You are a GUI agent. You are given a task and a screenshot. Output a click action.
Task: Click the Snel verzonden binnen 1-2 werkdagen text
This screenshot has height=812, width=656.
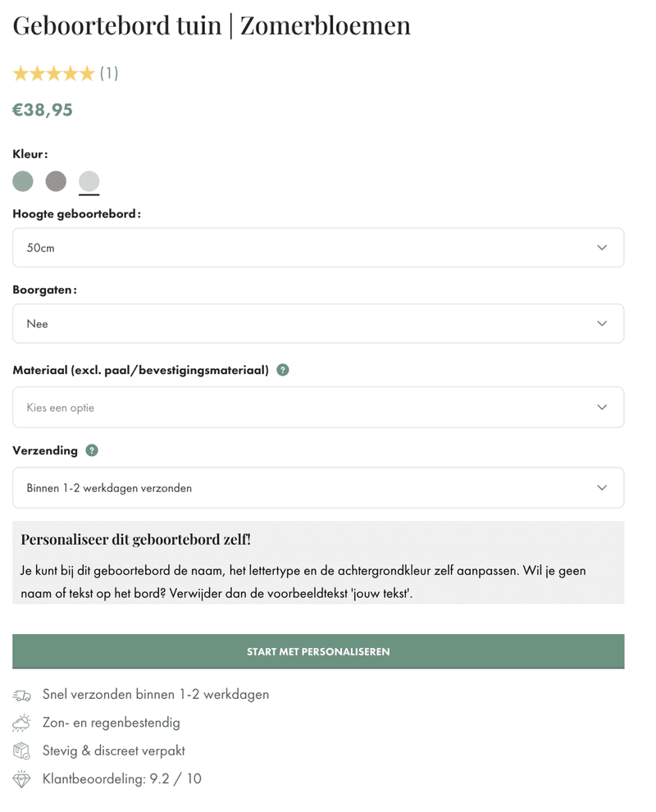(156, 695)
